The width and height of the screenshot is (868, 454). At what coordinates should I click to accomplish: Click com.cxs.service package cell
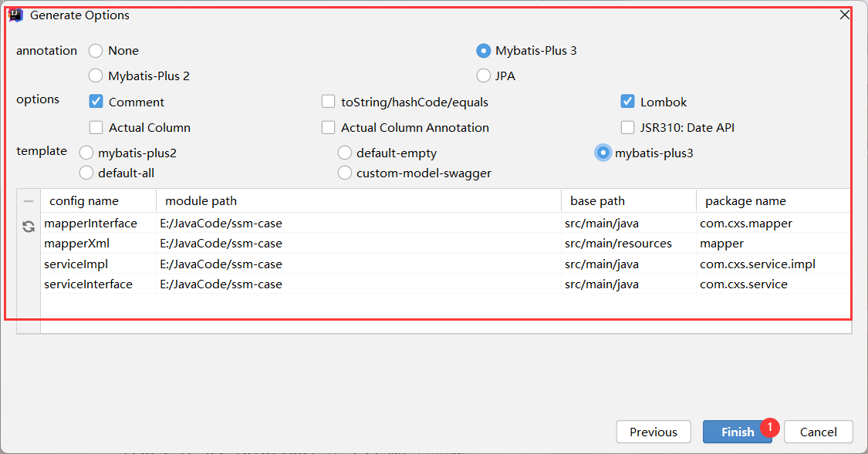[773, 284]
